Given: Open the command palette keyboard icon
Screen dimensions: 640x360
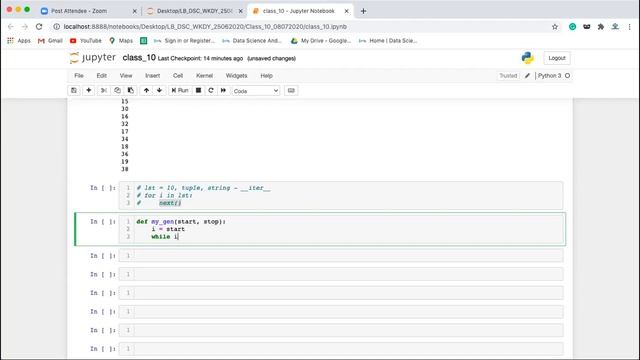Looking at the screenshot, I should 291,91.
